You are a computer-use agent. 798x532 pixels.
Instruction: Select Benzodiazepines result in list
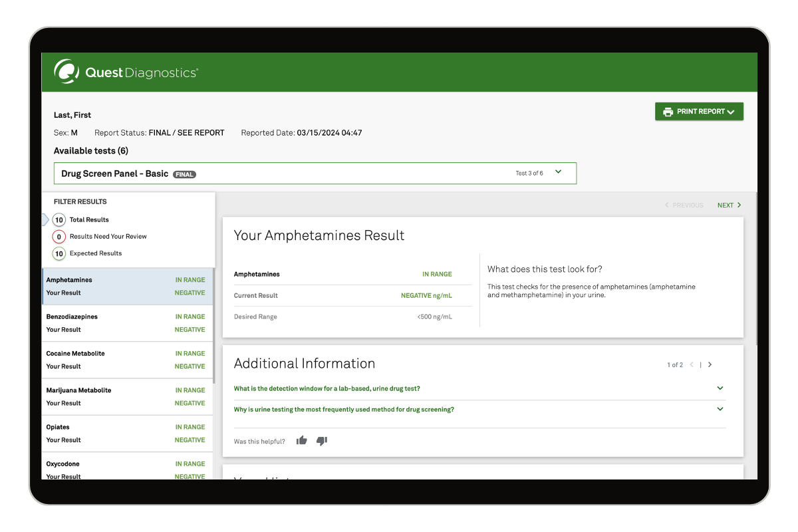[x=126, y=323]
